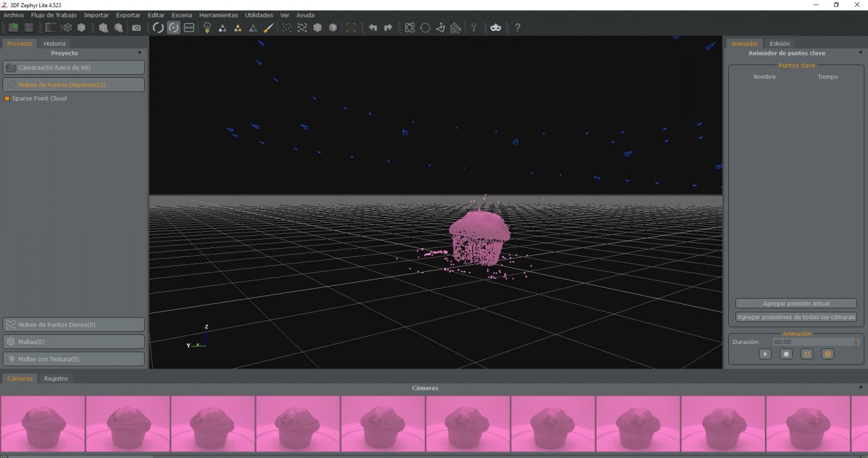Click the mask tool icon
This screenshot has height=458, width=868.
pos(495,28)
